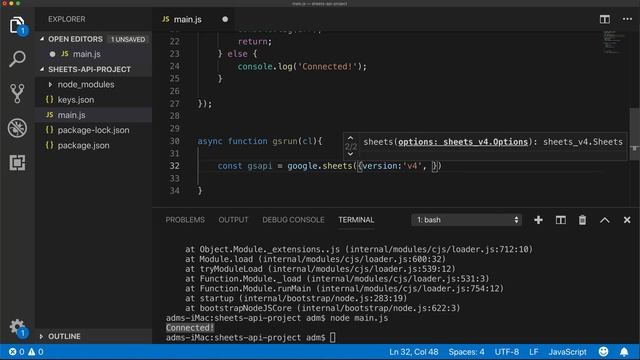The image size is (640, 360).
Task: Open the Debug view in activity bar
Action: click(17, 128)
